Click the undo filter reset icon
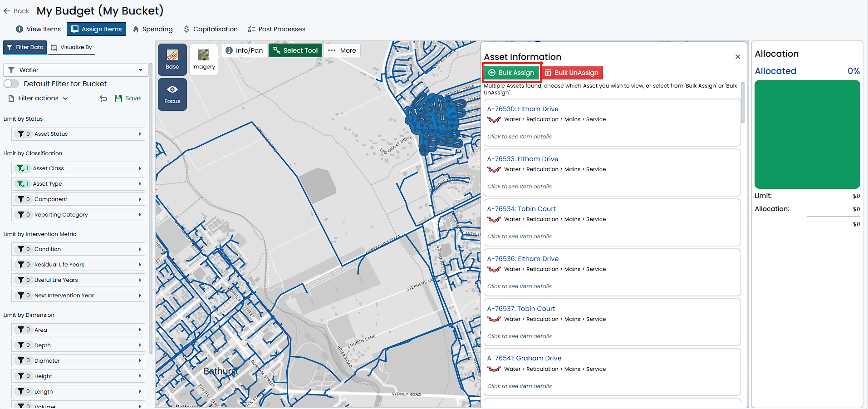Image resolution: width=868 pixels, height=409 pixels. coord(103,99)
